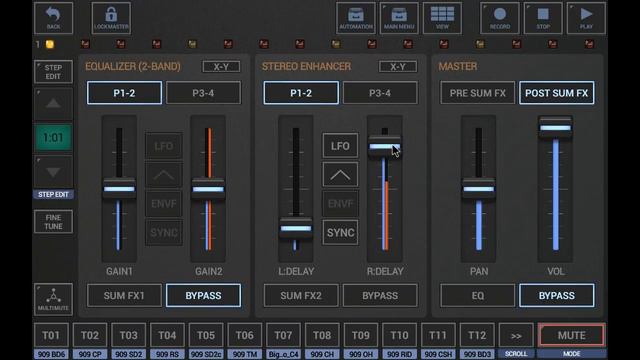Toggle the Stereo Enhancer BYPASS button
The width and height of the screenshot is (640, 360).
tap(380, 296)
